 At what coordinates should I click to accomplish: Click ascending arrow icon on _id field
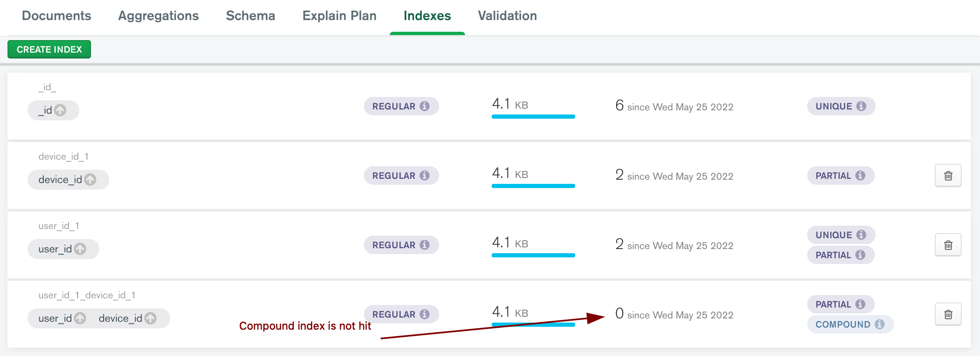60,110
